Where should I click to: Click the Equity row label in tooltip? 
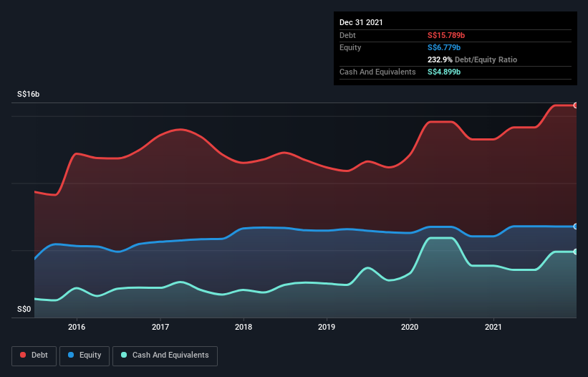(x=350, y=47)
